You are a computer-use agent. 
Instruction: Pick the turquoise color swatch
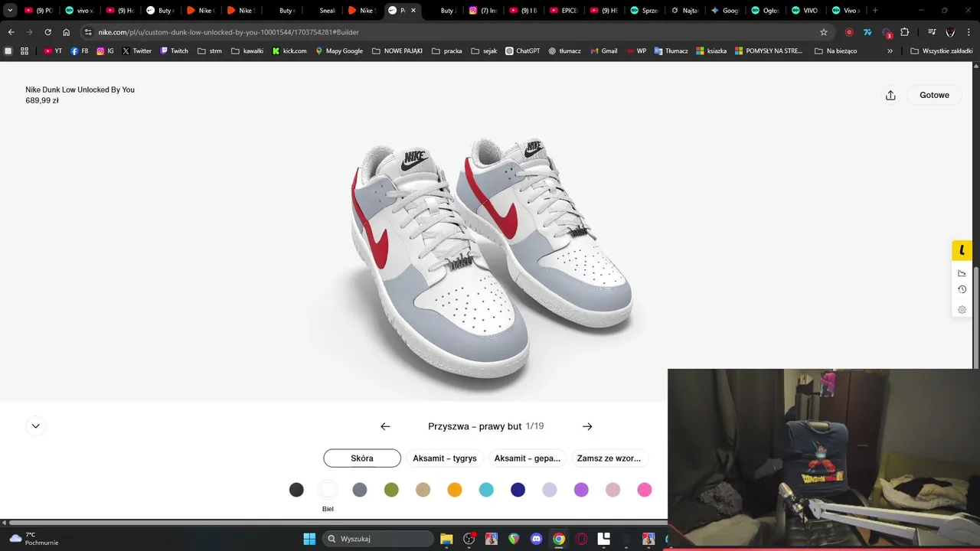click(486, 490)
